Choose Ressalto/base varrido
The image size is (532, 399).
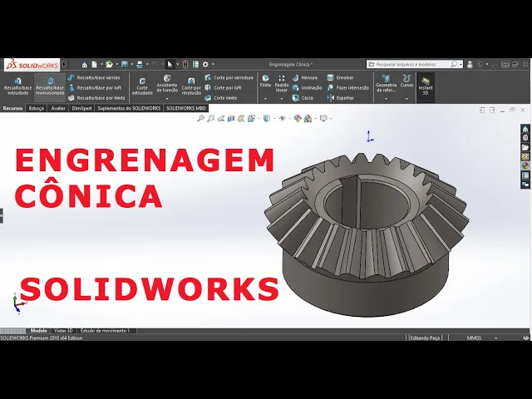pos(94,77)
